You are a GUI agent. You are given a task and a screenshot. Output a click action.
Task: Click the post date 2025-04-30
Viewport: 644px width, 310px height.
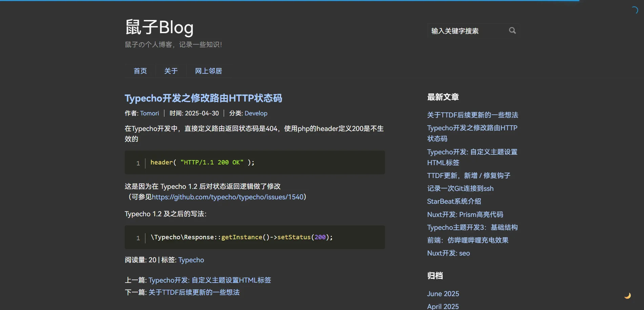pos(202,113)
